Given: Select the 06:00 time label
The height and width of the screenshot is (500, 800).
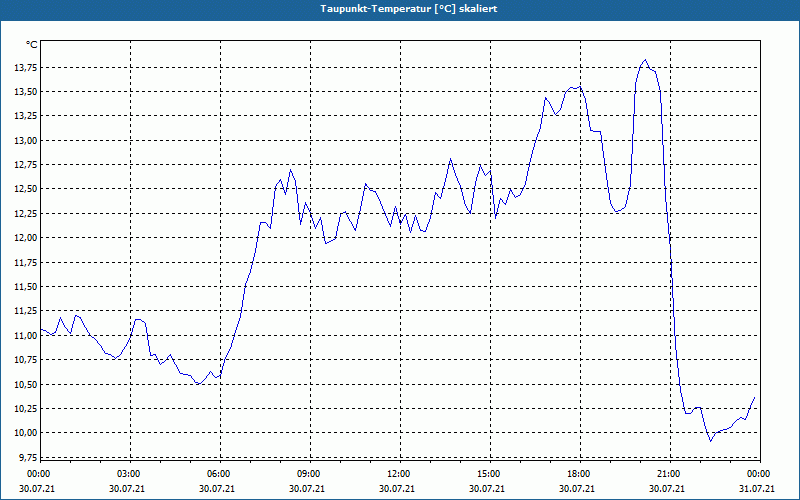Looking at the screenshot, I should (220, 474).
